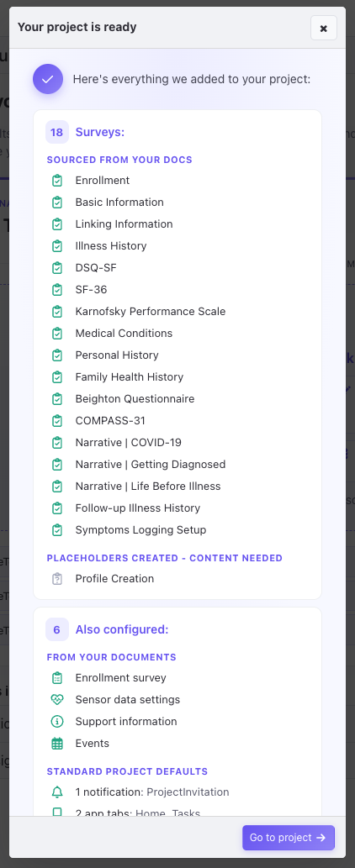Click the heart sensor data settings icon

click(57, 700)
